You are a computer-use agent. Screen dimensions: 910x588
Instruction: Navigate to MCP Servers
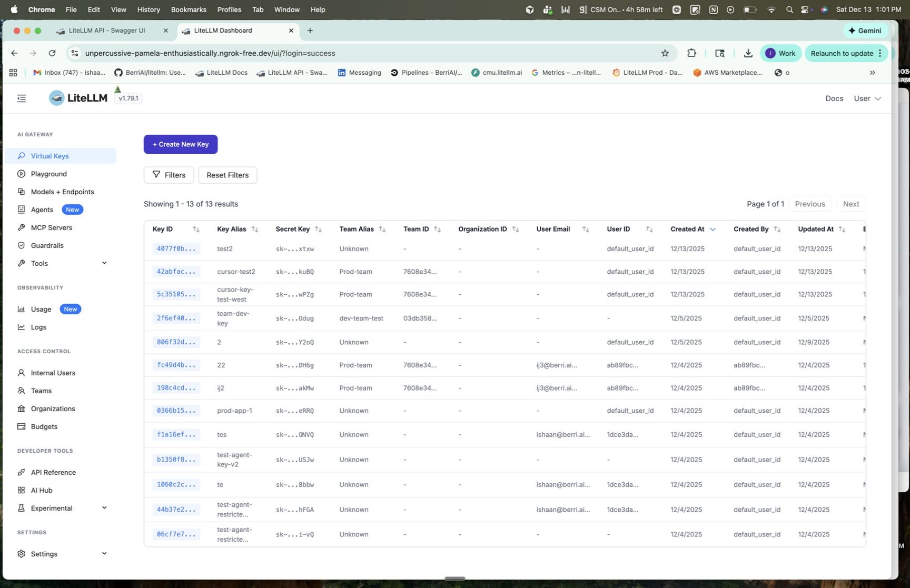51,227
